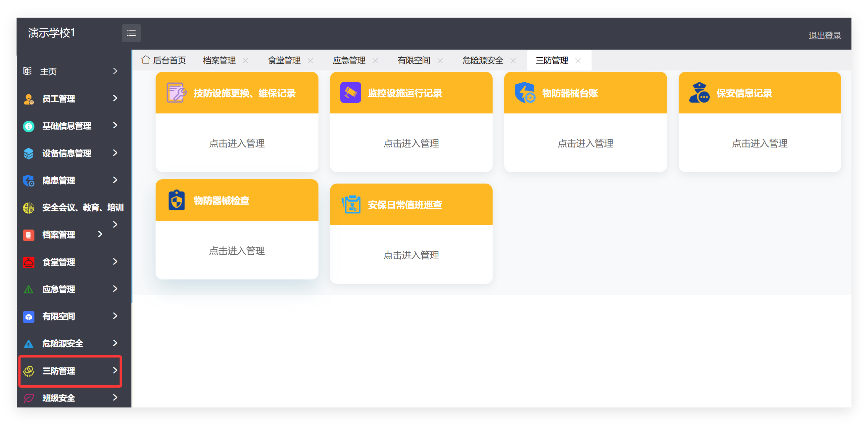Screen dimensions: 868x424
Task: Switch to the 危险源安全 tab
Action: point(483,61)
